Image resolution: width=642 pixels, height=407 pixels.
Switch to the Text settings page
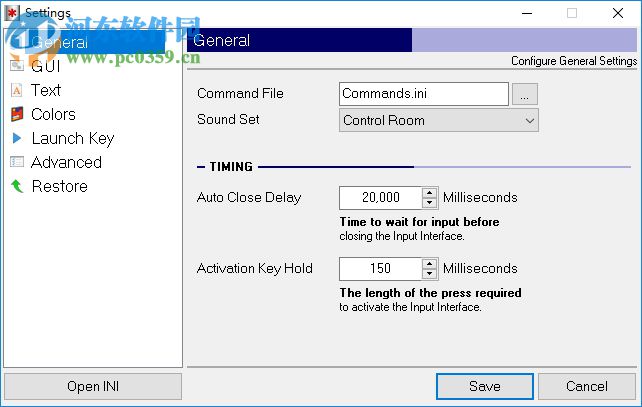tap(46, 90)
